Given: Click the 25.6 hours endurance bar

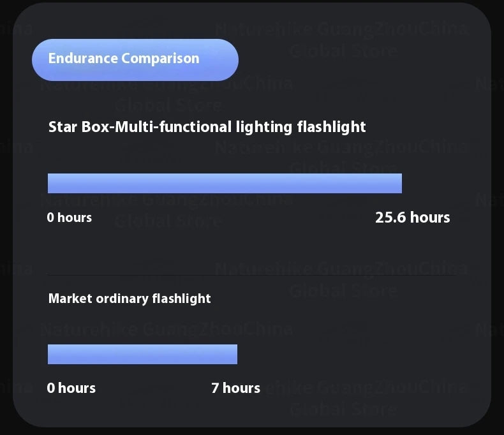Looking at the screenshot, I should [x=225, y=183].
